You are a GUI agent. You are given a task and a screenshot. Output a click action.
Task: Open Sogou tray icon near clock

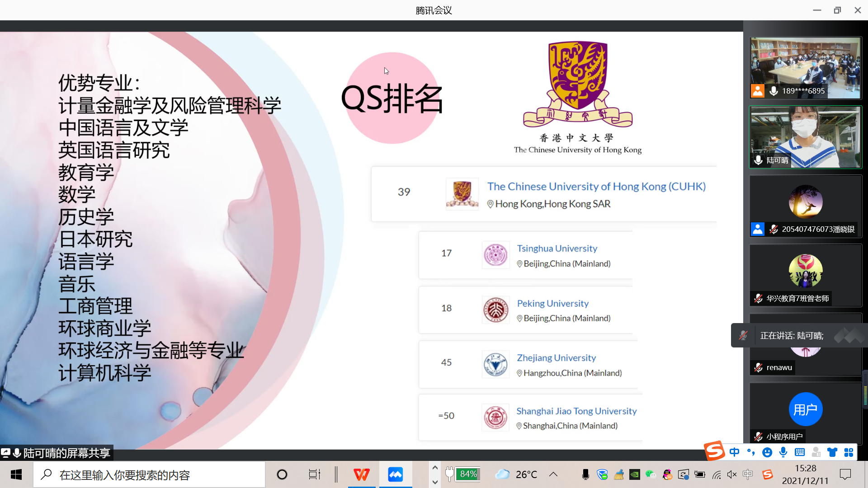click(767, 474)
